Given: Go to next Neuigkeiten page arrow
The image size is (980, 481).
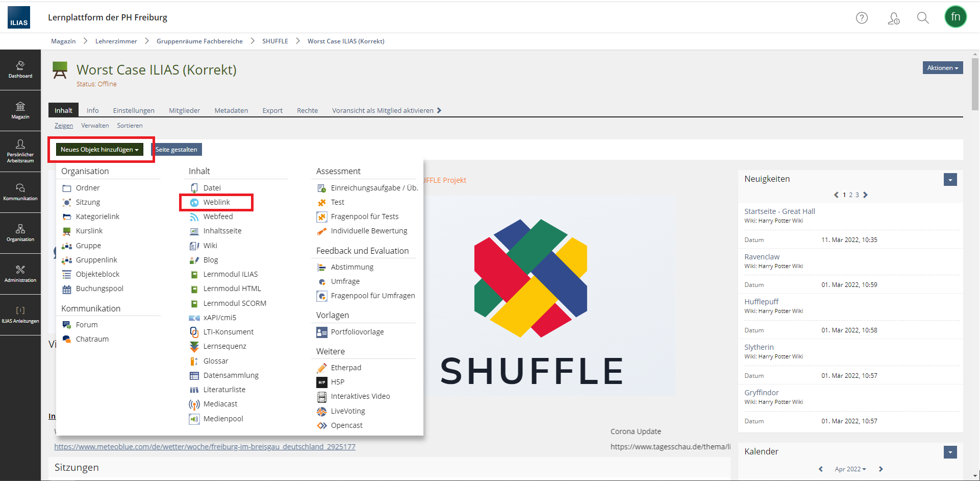Looking at the screenshot, I should (x=865, y=195).
